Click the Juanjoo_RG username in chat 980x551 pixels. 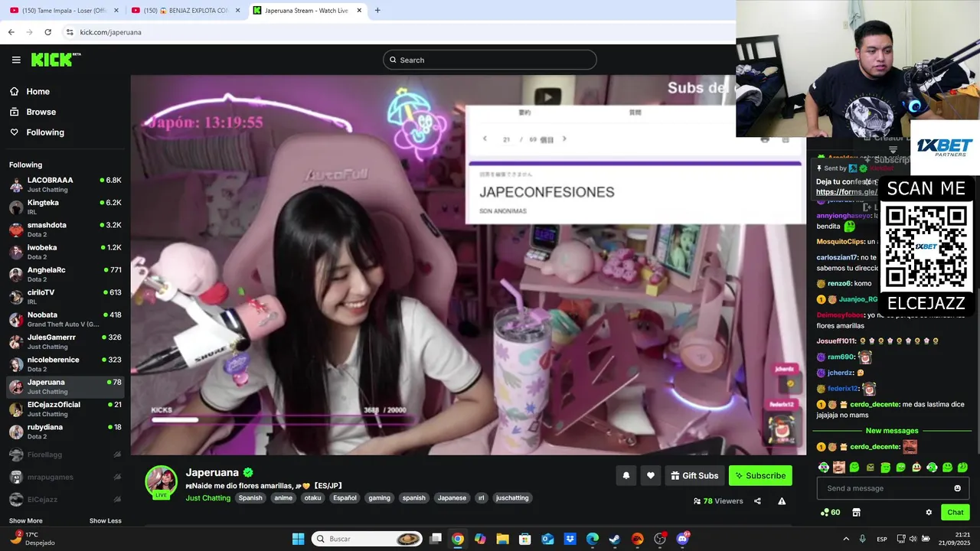pos(857,299)
